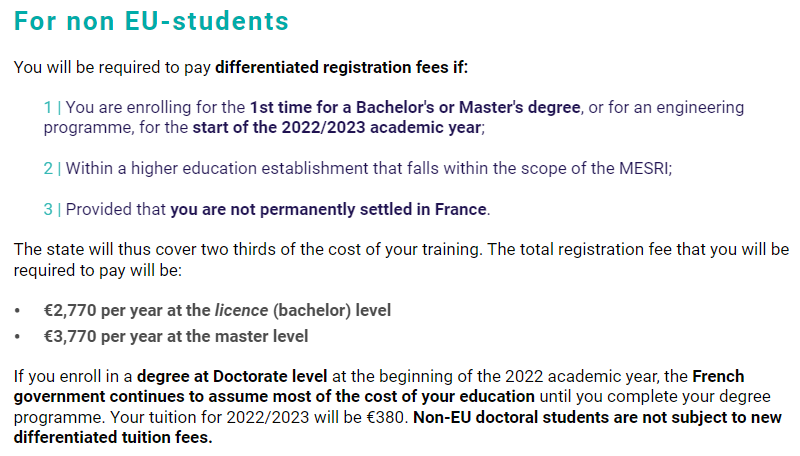Click '1st time for a Bachelor's or Master's degree'

[415, 107]
